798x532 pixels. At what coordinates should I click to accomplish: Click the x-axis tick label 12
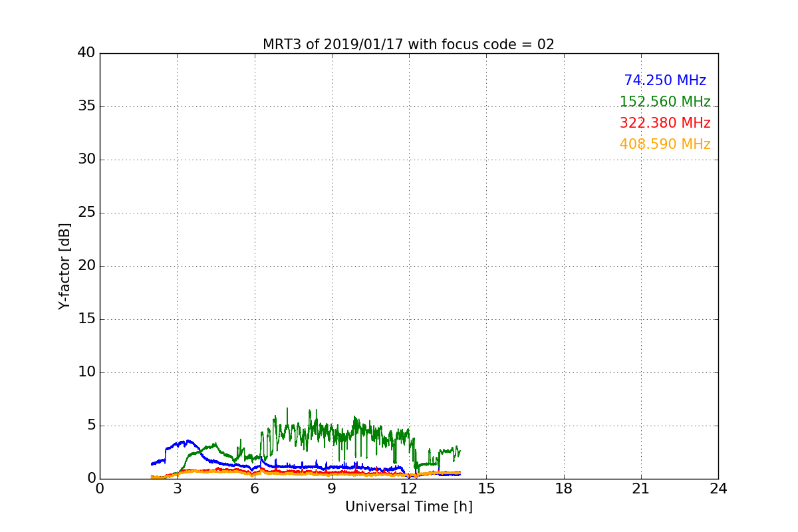(409, 489)
